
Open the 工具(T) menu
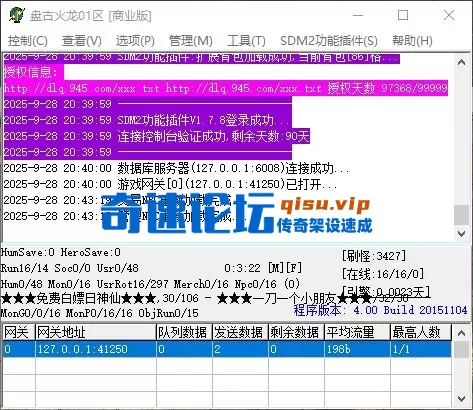[x=246, y=41]
